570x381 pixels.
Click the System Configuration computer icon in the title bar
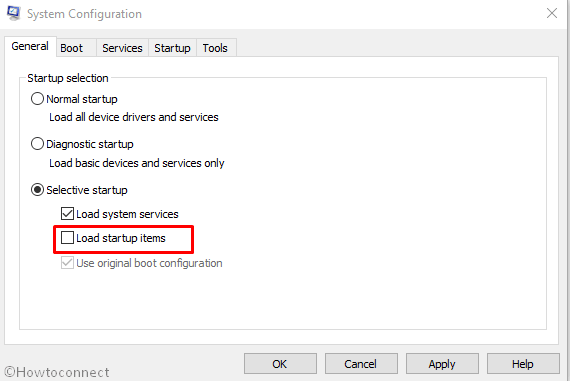point(13,13)
